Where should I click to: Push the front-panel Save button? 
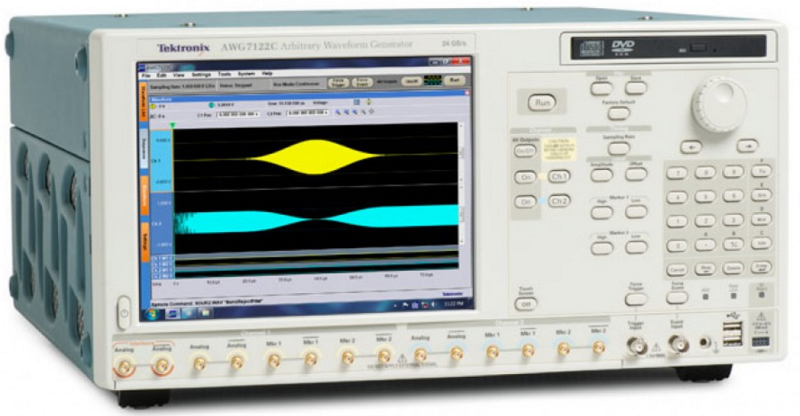(x=636, y=88)
